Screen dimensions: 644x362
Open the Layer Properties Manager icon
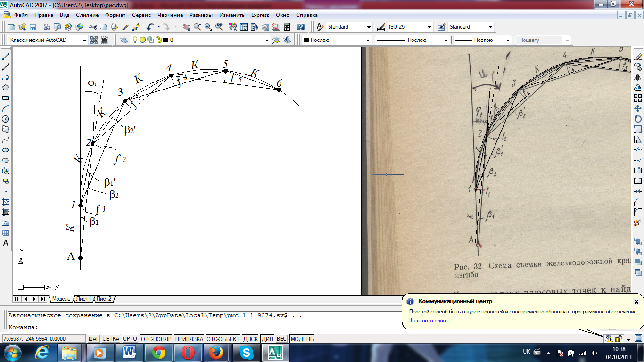tap(124, 40)
